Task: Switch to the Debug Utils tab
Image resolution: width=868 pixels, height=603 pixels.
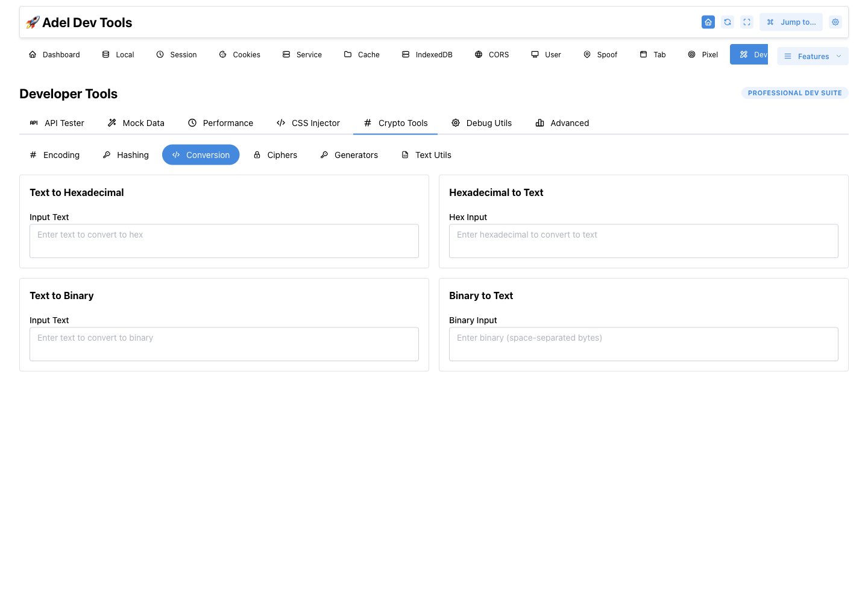Action: (x=482, y=123)
